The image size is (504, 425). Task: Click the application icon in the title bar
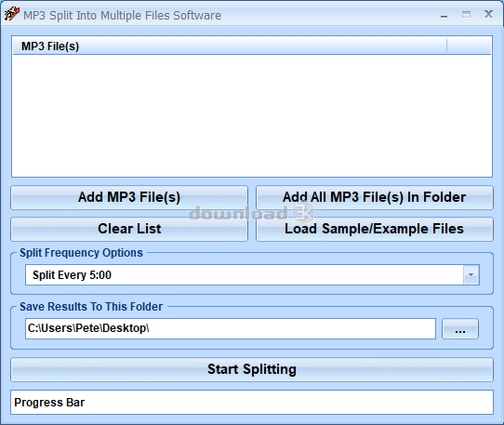11,15
